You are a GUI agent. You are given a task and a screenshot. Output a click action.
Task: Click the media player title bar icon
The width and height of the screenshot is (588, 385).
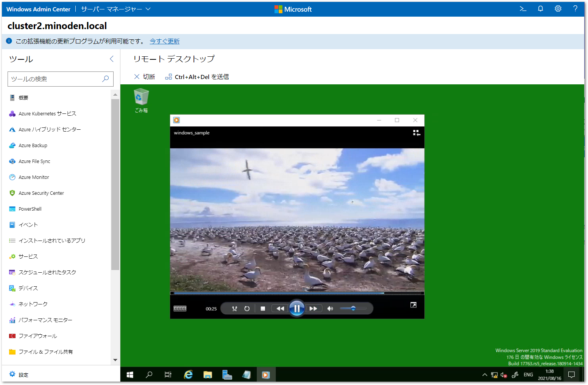click(176, 120)
